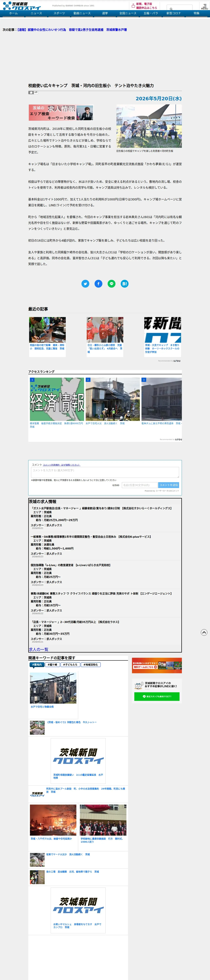Open 全国ニュース in the nav bar

point(128,13)
